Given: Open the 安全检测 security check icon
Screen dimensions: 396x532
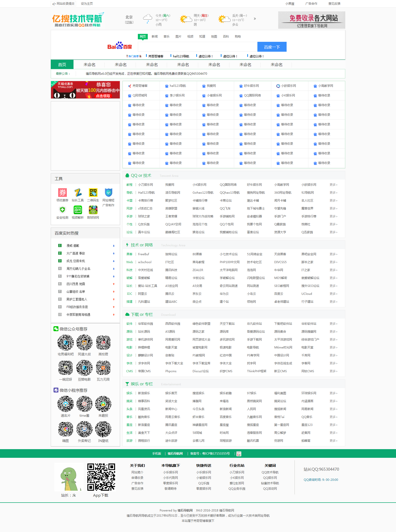Looking at the screenshot, I should [62, 210].
